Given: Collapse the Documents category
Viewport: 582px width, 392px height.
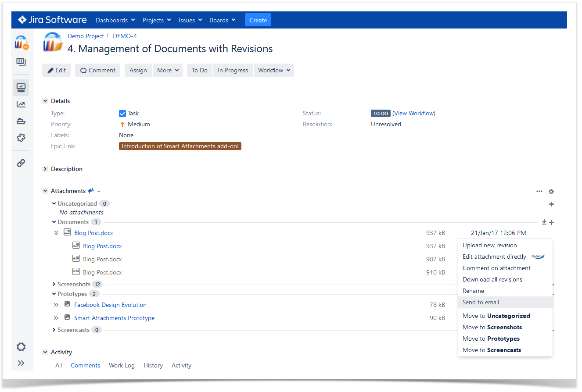Looking at the screenshot, I should 54,222.
